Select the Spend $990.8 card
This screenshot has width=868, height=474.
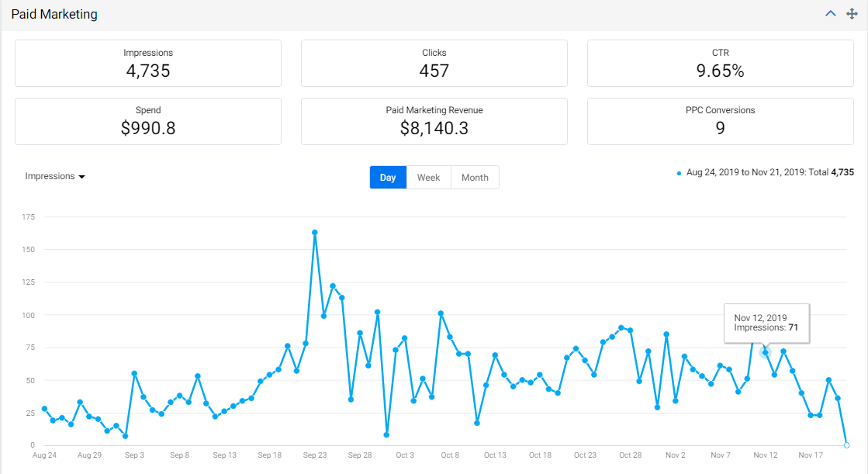[x=148, y=121]
